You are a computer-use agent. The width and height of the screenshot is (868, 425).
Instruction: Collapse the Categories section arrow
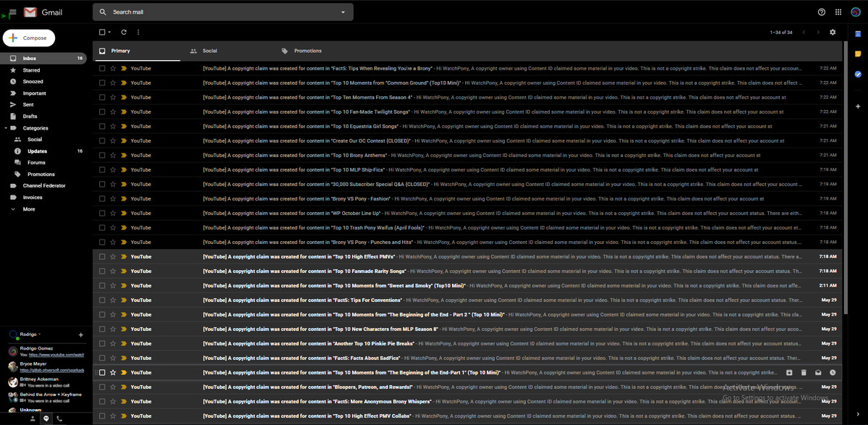coord(6,128)
